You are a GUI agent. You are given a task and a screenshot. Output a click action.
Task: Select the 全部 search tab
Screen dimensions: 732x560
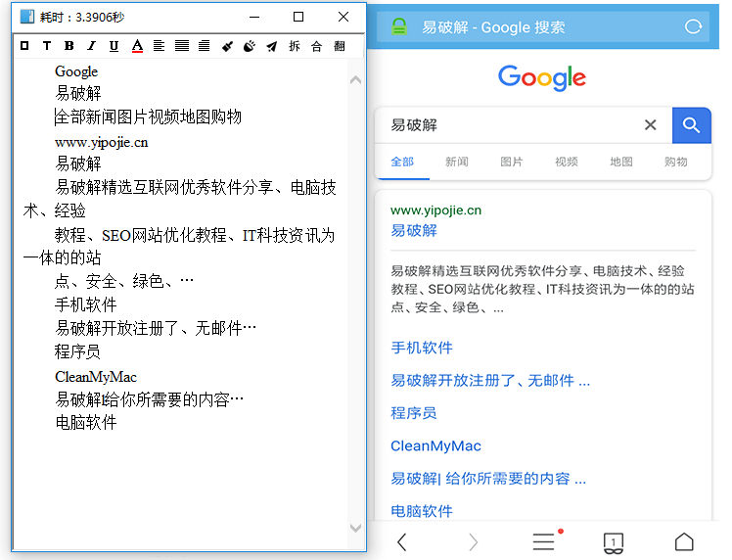point(402,162)
